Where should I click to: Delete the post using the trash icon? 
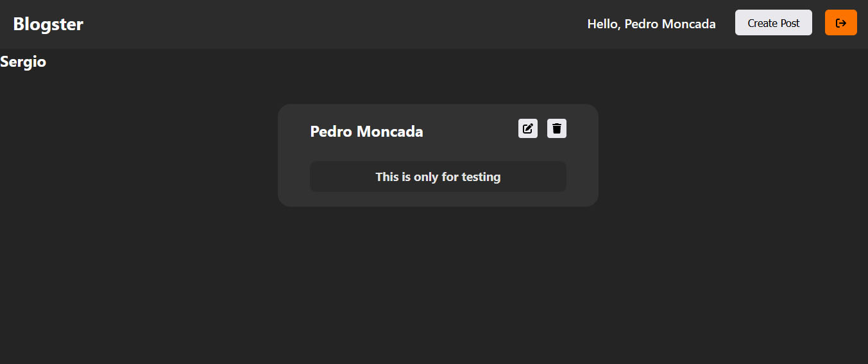pos(557,128)
